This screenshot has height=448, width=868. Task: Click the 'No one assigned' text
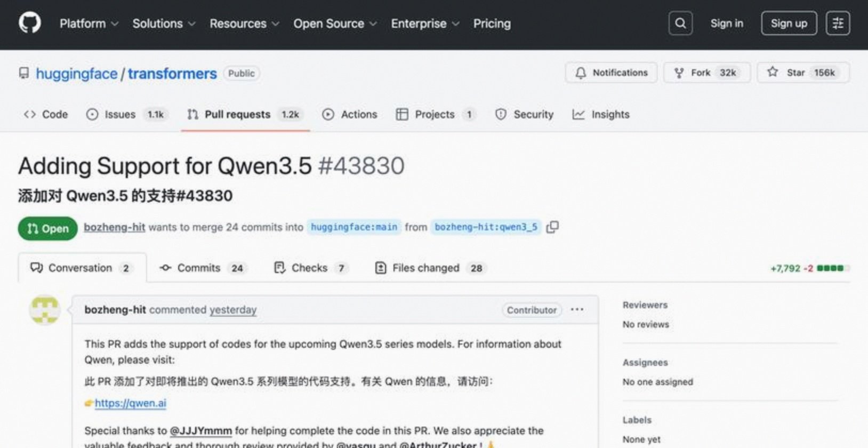658,382
